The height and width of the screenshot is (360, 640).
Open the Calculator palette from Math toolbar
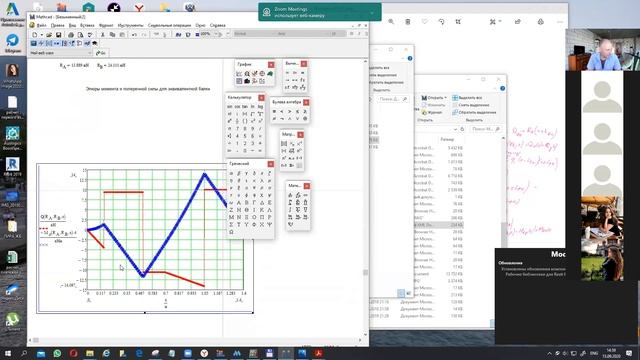click(34, 43)
